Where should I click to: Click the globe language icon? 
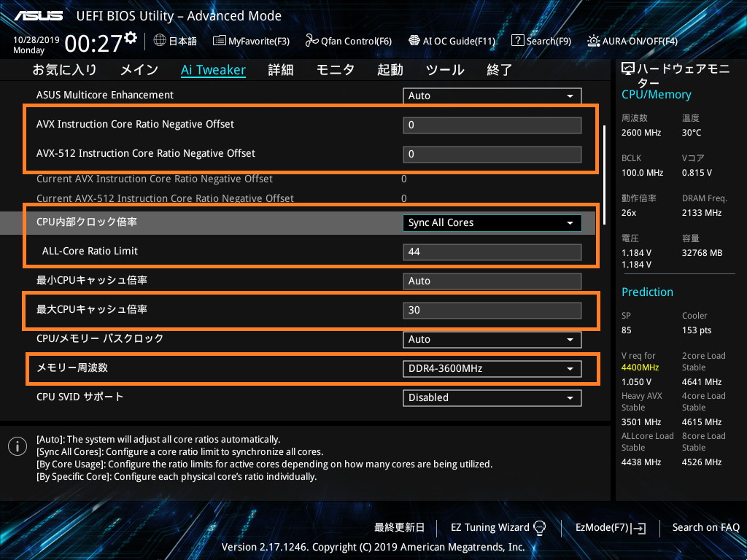[x=160, y=40]
